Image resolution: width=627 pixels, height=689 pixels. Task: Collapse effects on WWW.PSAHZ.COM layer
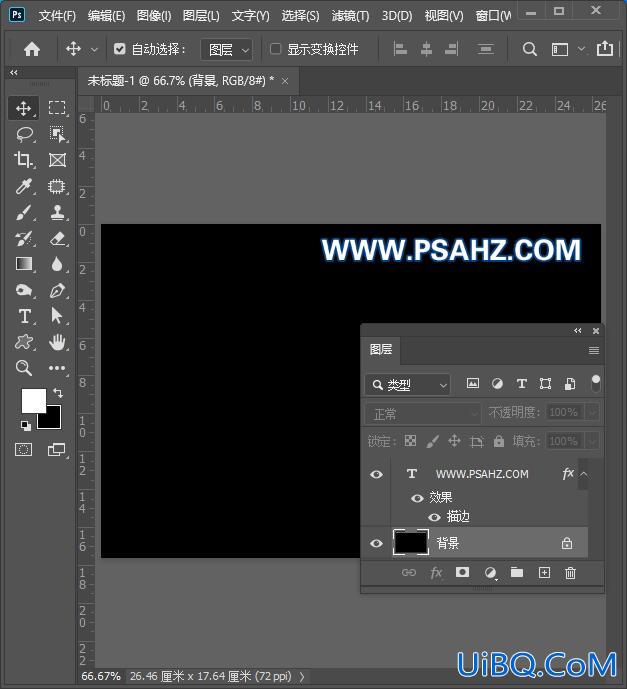[584, 474]
